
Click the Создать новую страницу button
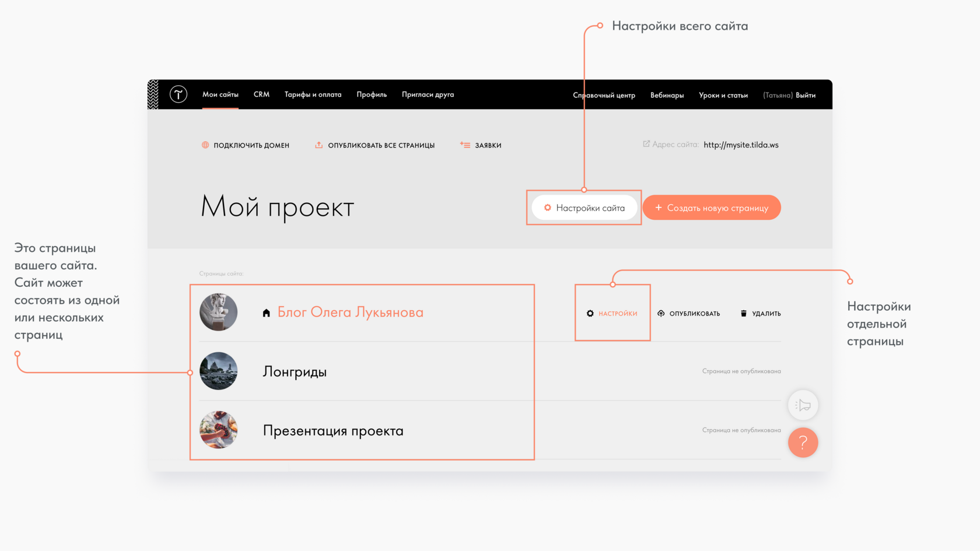(x=712, y=208)
